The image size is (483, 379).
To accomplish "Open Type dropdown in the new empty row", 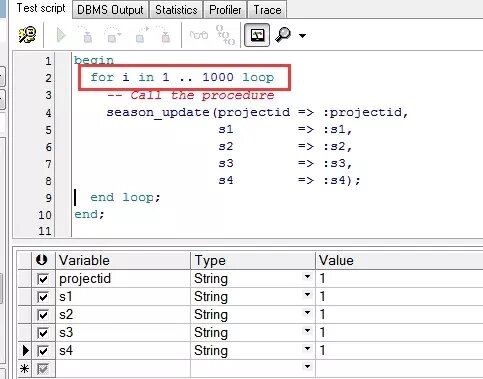I will click(307, 367).
